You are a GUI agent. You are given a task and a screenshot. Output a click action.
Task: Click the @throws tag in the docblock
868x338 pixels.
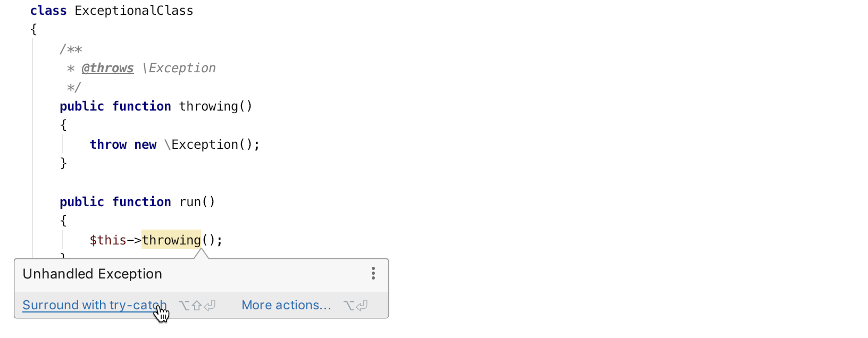107,68
